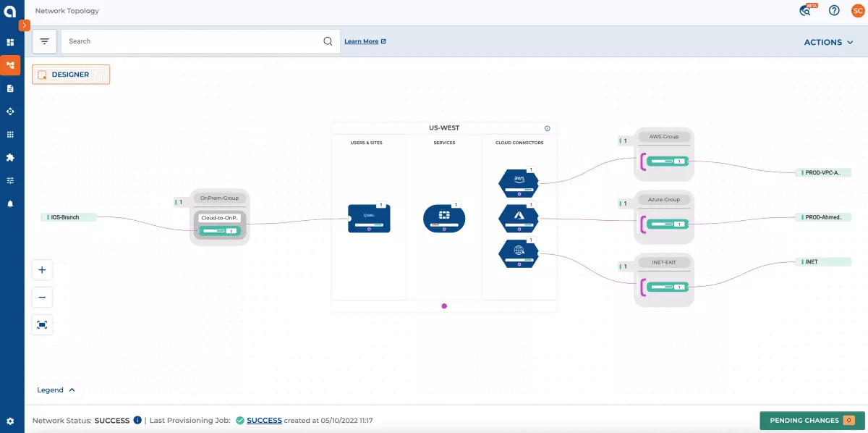
Task: Click the Learn More link
Action: point(365,42)
